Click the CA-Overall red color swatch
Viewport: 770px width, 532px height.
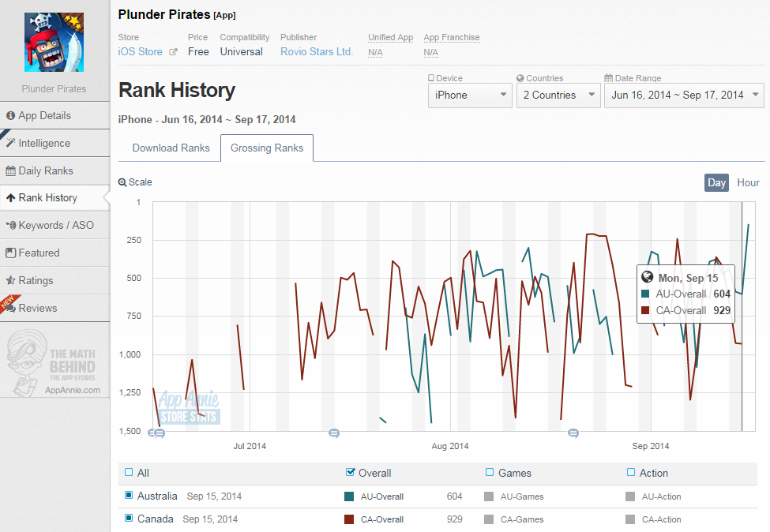point(349,519)
